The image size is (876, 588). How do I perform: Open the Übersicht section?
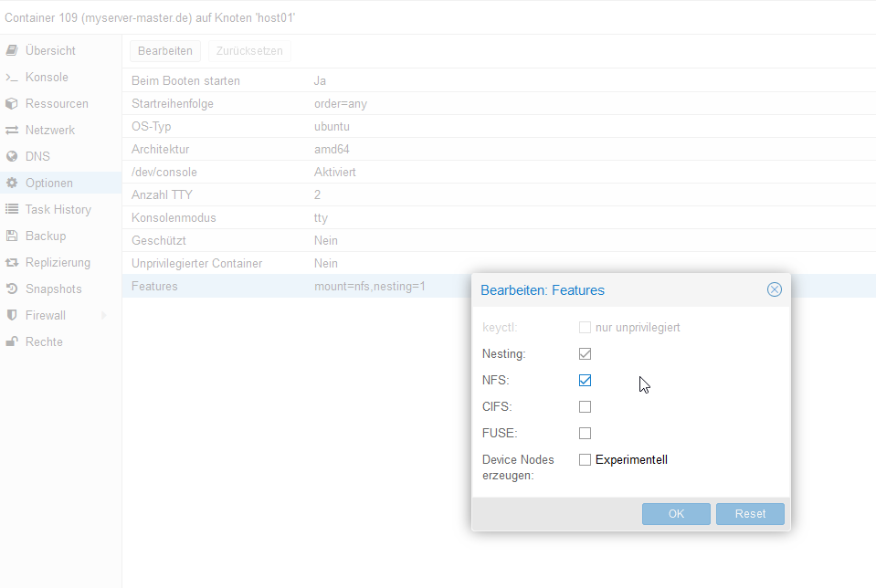point(61,50)
